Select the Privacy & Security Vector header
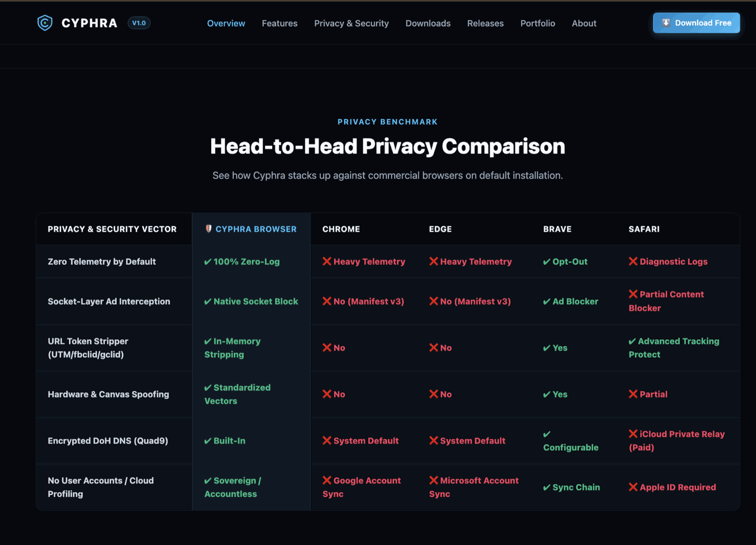 tap(112, 229)
